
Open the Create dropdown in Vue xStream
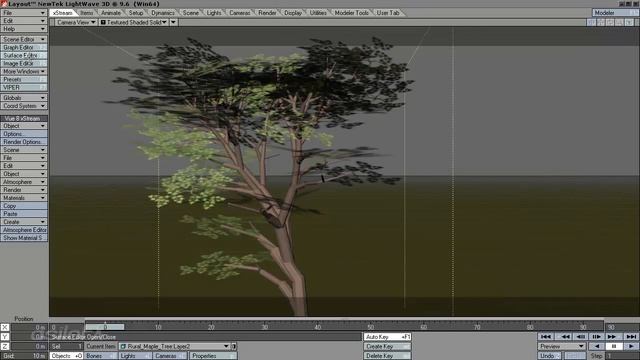[24, 222]
